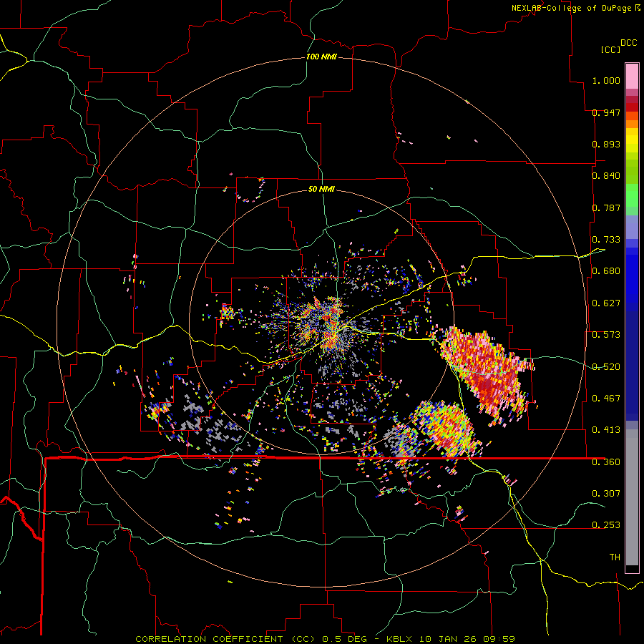Click the 10 JAN 26 date stamp
This screenshot has width=644, height=644.
coord(449,639)
